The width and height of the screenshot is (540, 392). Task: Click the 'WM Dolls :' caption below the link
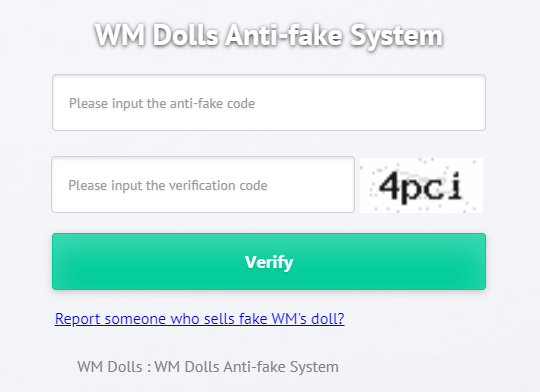tap(114, 367)
